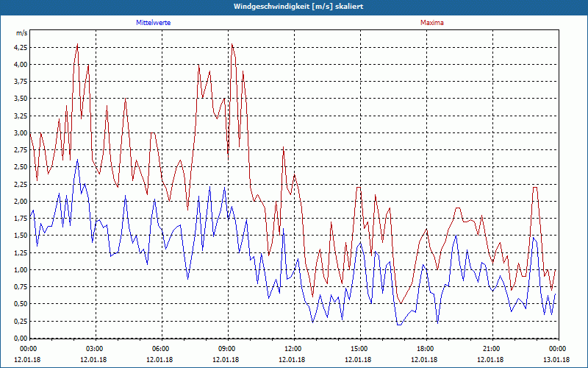Select the 1,75 y-axis value
The width and height of the screenshot is (588, 368).
pyautogui.click(x=21, y=219)
